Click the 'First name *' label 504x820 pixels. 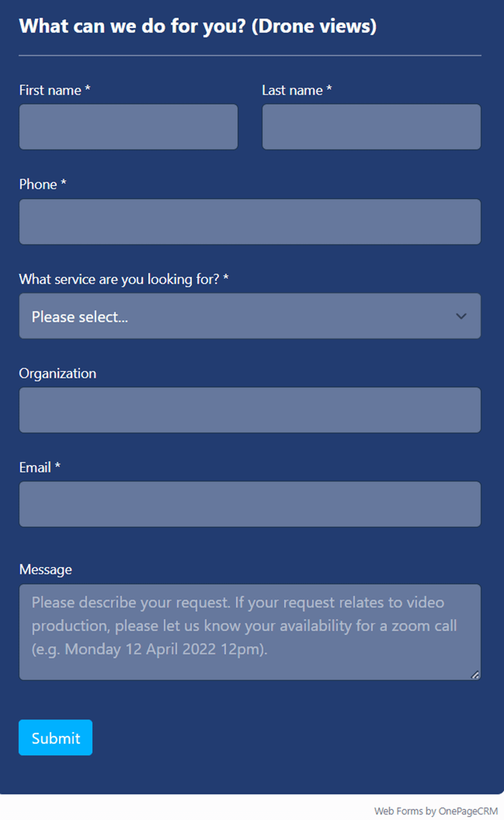pyautogui.click(x=55, y=90)
